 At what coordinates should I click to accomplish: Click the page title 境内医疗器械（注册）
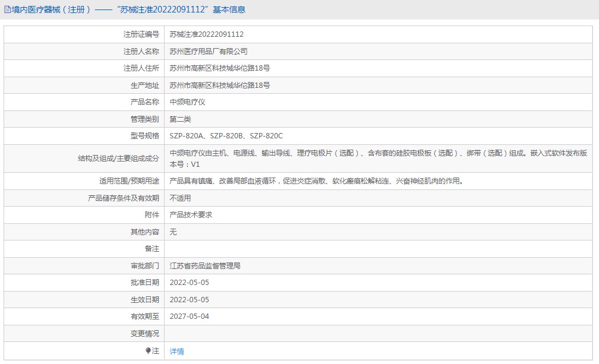tap(51, 10)
